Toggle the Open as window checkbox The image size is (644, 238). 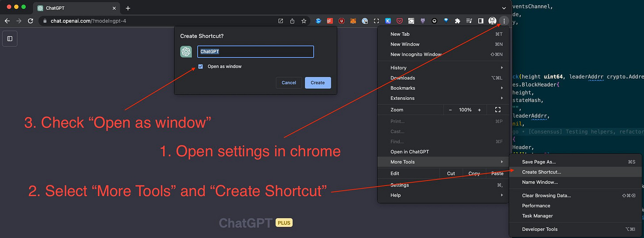click(201, 67)
